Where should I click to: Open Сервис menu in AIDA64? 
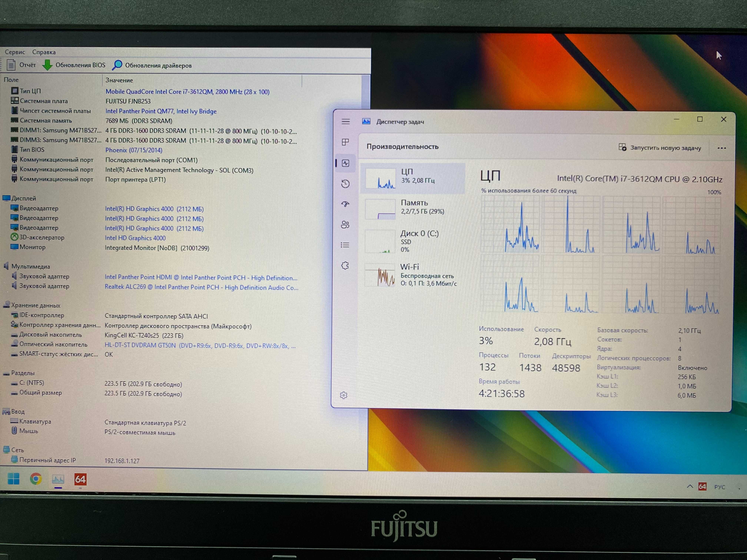coord(15,52)
